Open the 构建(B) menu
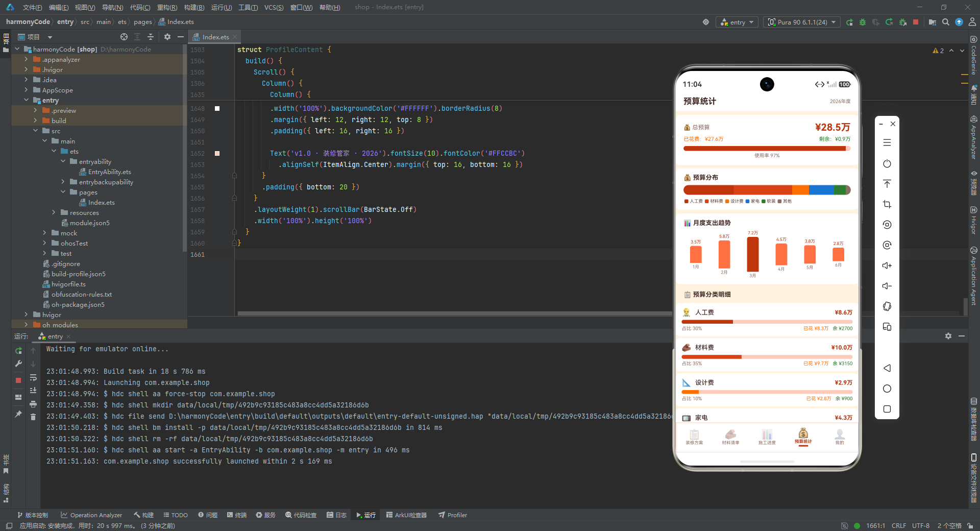 pos(194,7)
